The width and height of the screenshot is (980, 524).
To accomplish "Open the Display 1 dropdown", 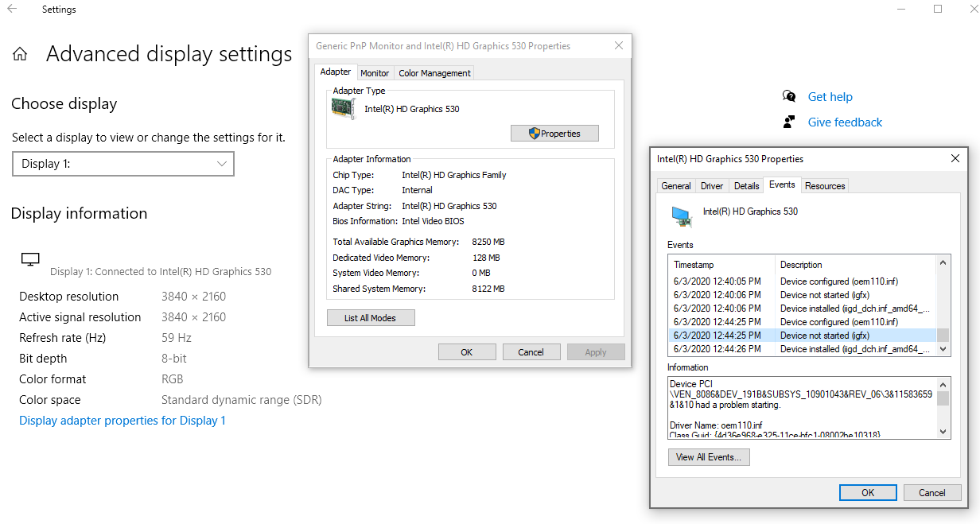I will tap(123, 164).
